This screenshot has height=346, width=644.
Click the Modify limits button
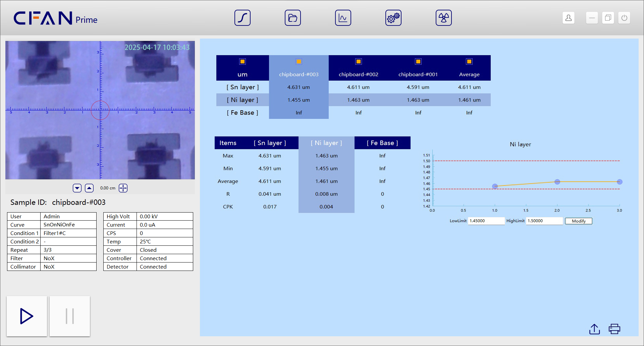click(x=578, y=221)
